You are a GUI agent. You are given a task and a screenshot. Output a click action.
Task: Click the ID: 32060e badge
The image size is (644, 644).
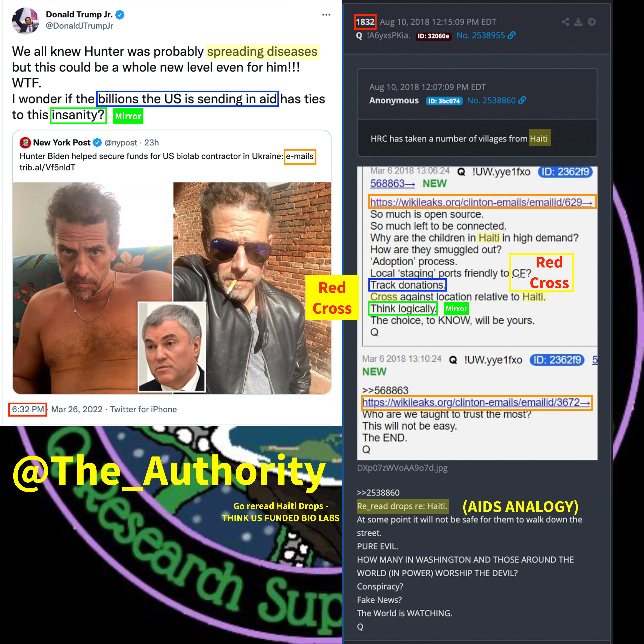pyautogui.click(x=433, y=36)
